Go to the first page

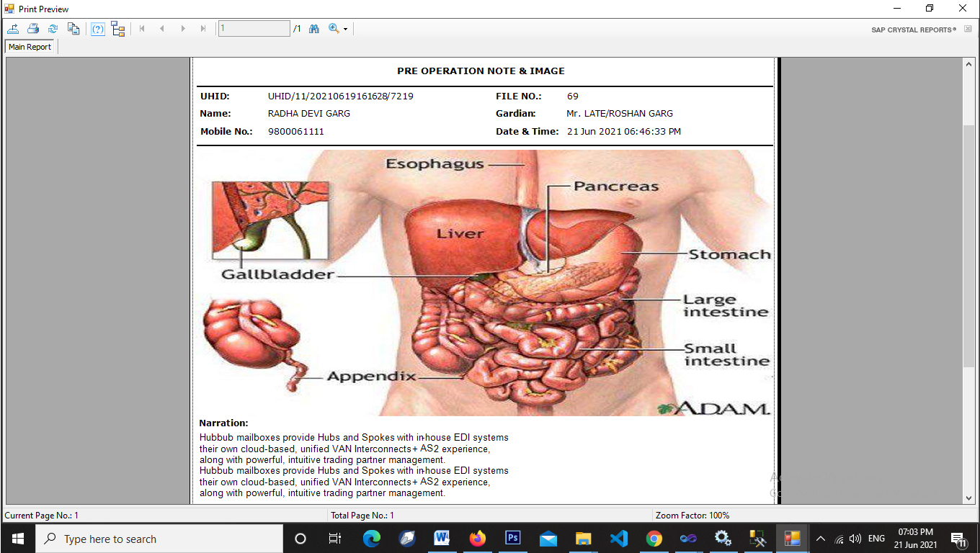(142, 29)
